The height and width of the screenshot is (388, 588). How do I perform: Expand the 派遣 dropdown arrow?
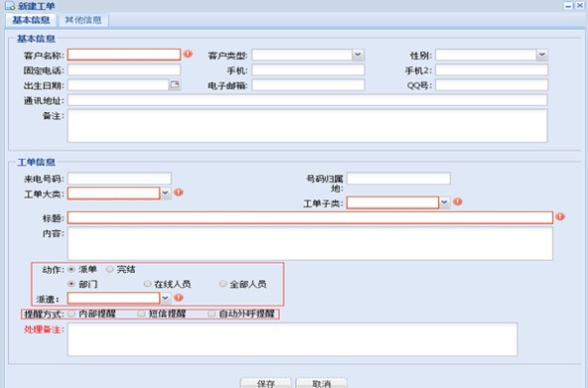point(165,299)
